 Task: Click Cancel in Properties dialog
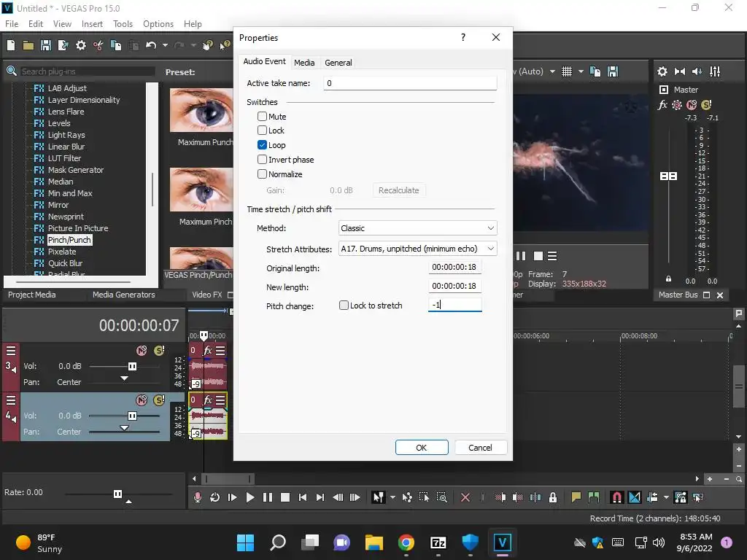pyautogui.click(x=480, y=448)
